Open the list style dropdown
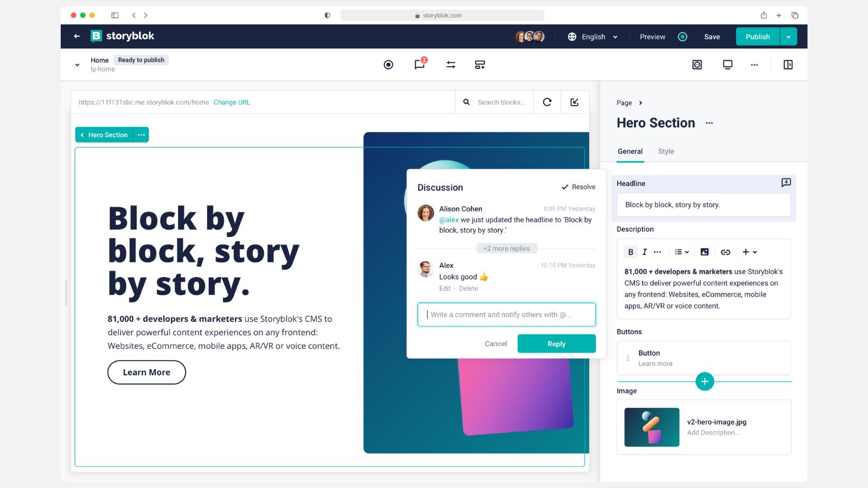This screenshot has height=488, width=868. point(681,252)
